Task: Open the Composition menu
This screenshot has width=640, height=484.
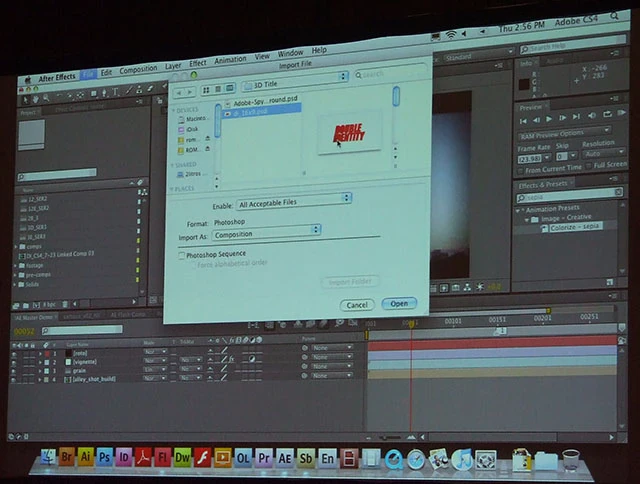Action: pos(138,69)
